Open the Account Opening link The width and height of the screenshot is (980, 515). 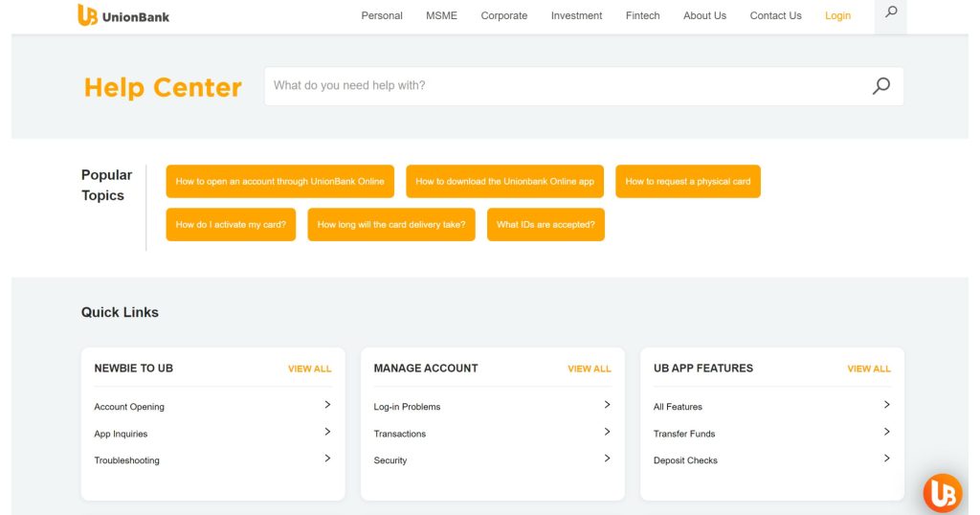pyautogui.click(x=129, y=406)
